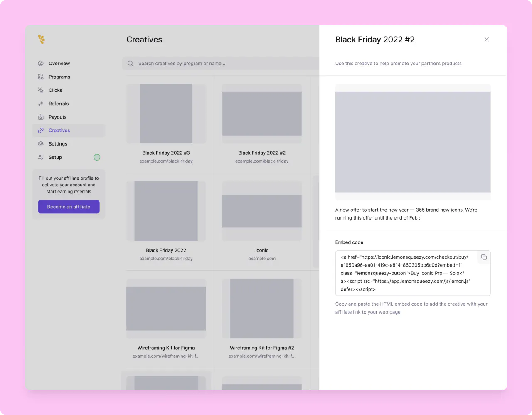532x415 pixels.
Task: Close the Black Friday 2022 #2 panel
Action: tap(487, 40)
